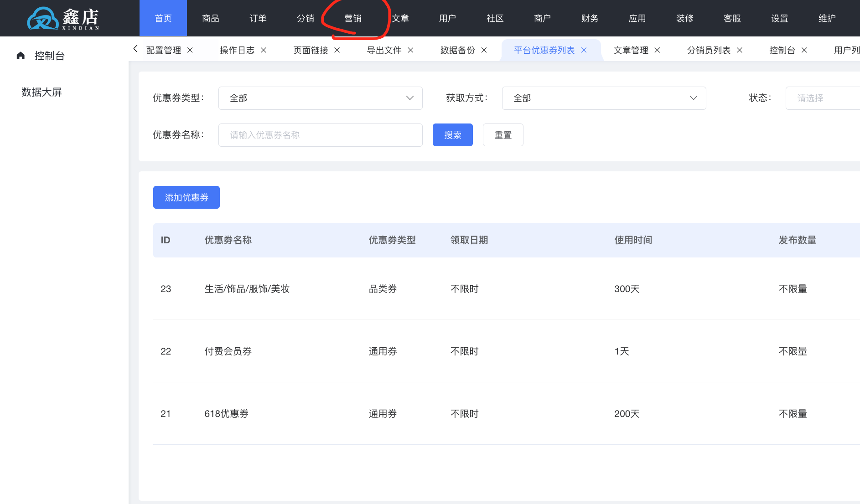Click the 300天 usage time cell
860x504 pixels.
[x=627, y=289]
